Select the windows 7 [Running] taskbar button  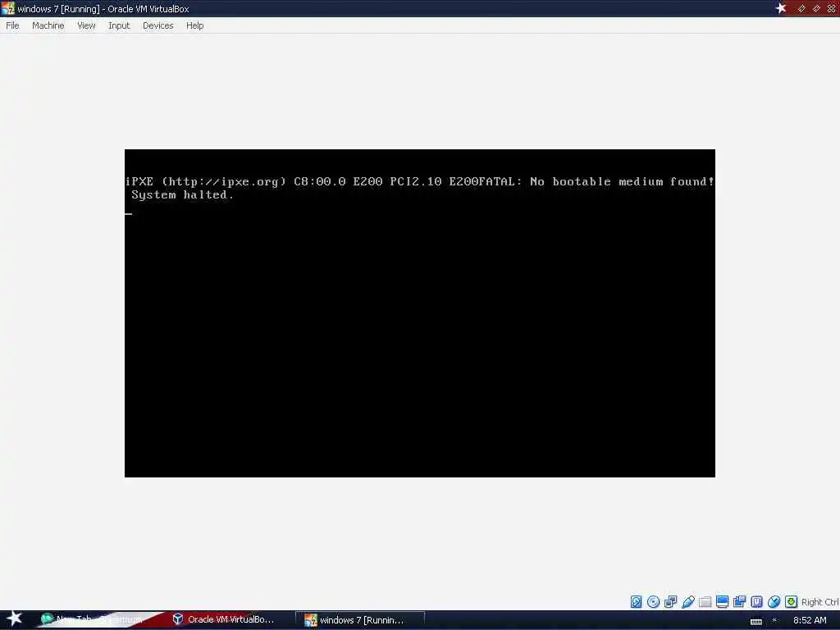click(x=360, y=620)
